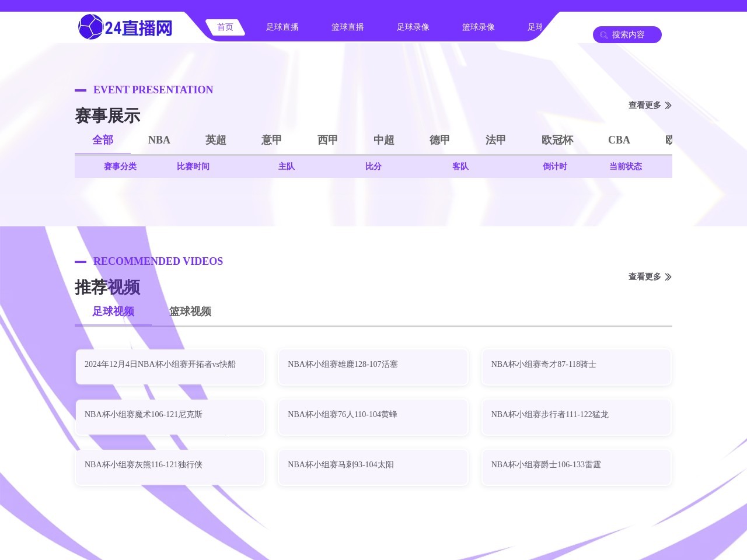747x560 pixels.
Task: Open the 足球直播 section from the navigation bar
Action: tap(282, 27)
